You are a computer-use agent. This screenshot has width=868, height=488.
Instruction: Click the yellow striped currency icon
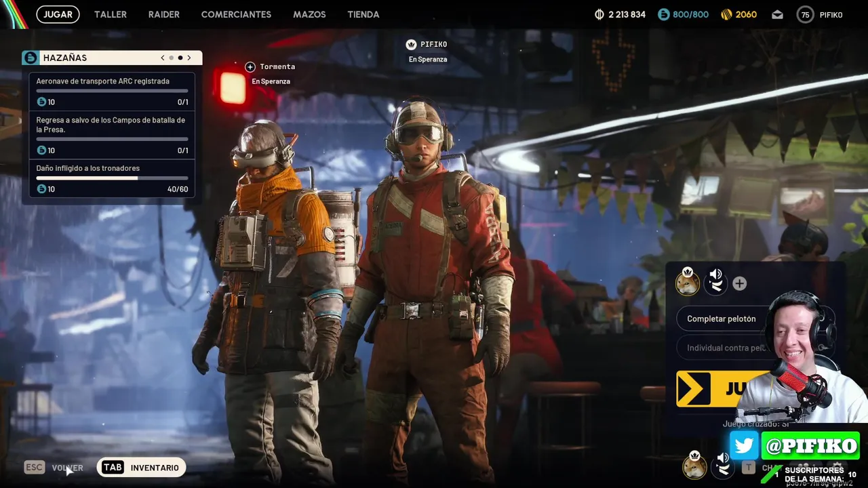tap(726, 14)
